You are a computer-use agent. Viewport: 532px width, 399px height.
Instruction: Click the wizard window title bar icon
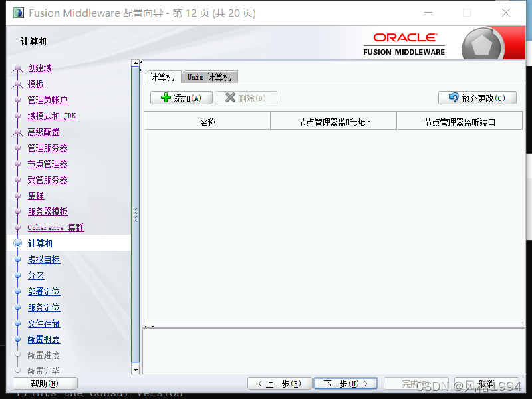click(x=19, y=13)
